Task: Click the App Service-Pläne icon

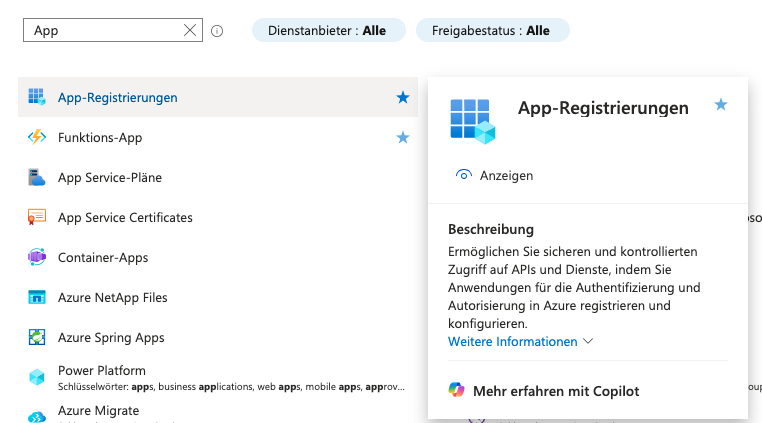Action: [37, 177]
